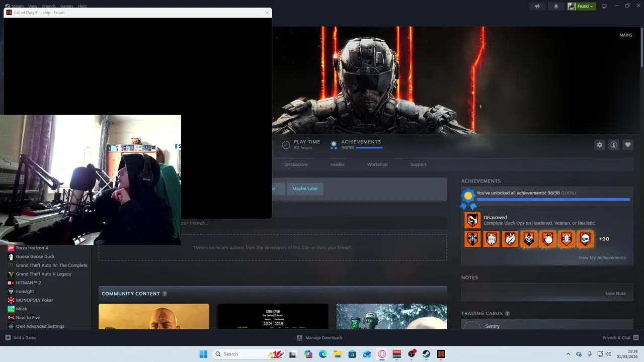Open the MAINS collection tag
644x362 pixels.
(626, 35)
